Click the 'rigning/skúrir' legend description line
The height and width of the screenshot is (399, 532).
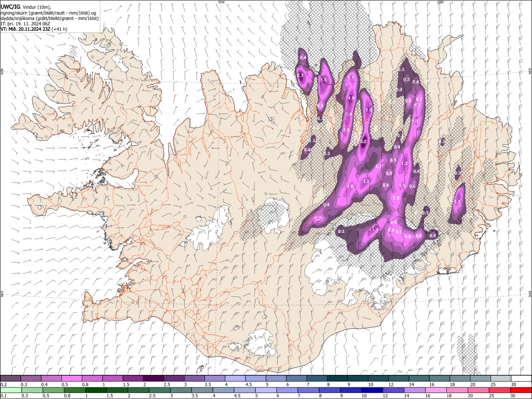[48, 13]
